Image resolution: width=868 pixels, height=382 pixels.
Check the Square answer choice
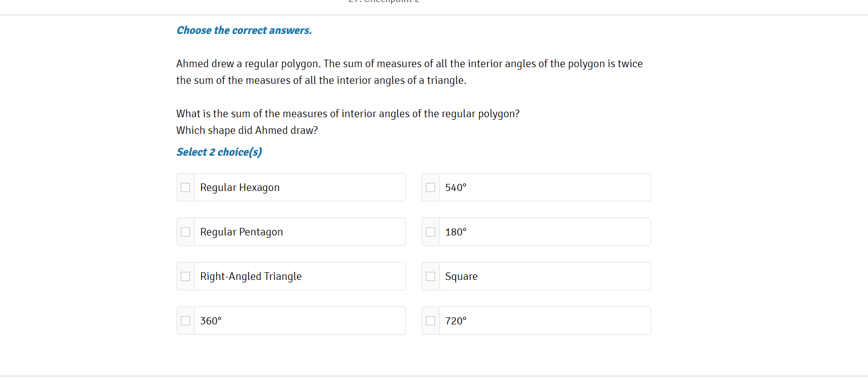pyautogui.click(x=430, y=276)
